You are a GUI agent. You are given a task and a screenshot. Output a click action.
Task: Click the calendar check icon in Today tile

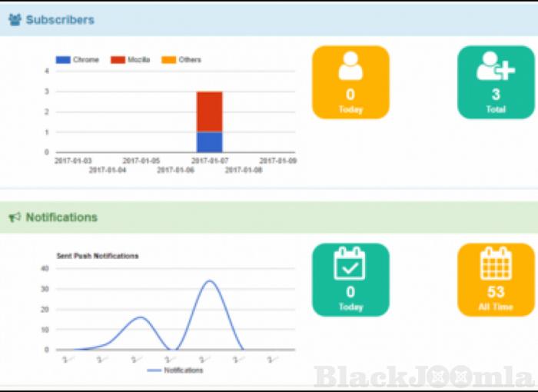pos(350,264)
